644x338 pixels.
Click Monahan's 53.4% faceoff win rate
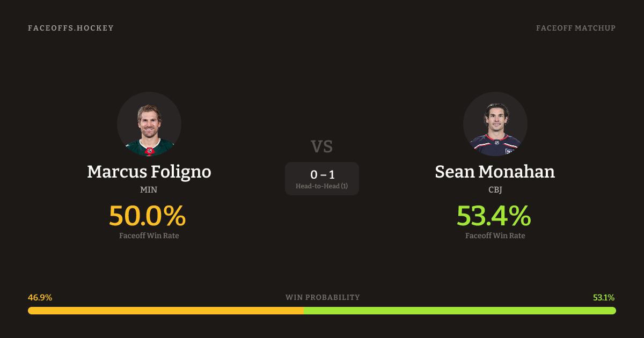[494, 216]
